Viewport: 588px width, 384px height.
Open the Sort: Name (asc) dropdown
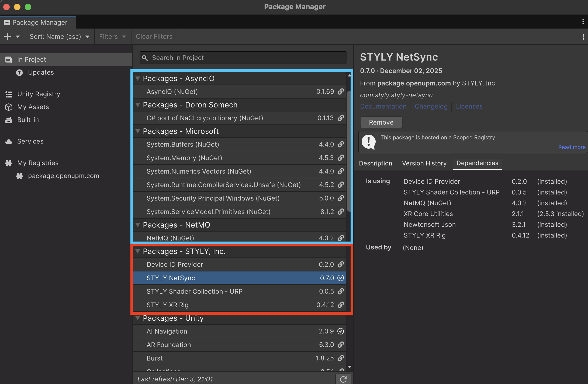click(60, 37)
